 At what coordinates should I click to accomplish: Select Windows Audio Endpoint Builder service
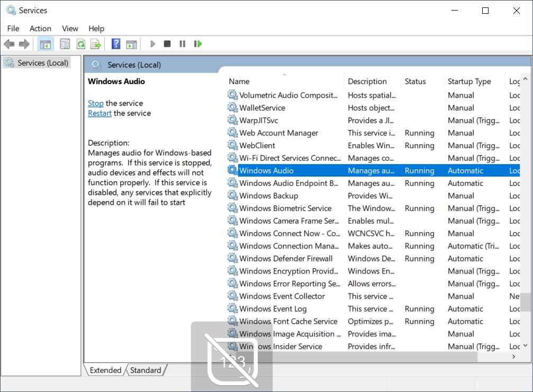[373, 183]
